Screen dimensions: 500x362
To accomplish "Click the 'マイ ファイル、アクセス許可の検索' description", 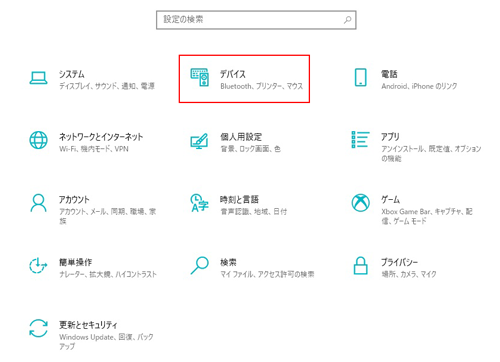I will (x=267, y=274).
